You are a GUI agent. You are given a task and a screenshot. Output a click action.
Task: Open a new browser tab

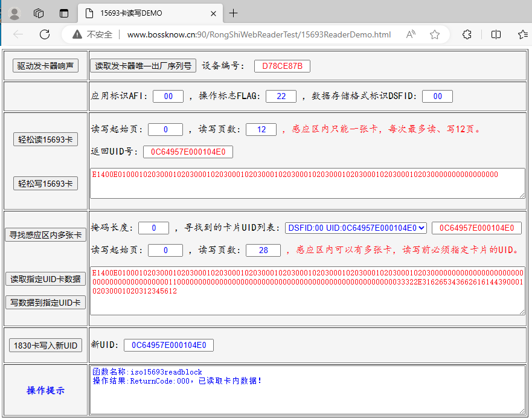[x=234, y=13]
